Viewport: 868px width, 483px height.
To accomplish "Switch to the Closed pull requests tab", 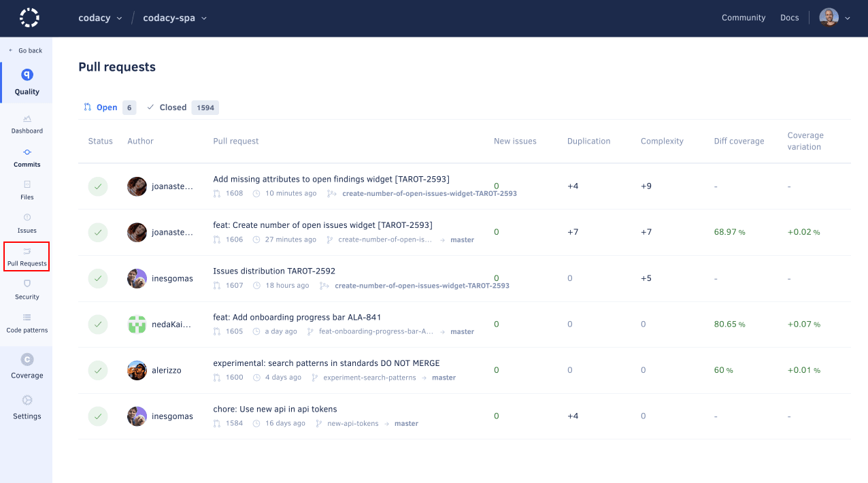I will point(173,107).
